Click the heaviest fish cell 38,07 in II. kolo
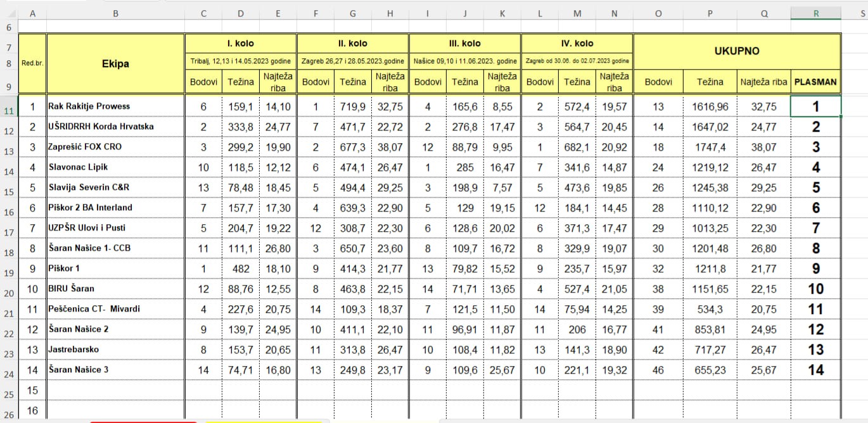Viewport: 868px width, 423px height. coord(390,147)
